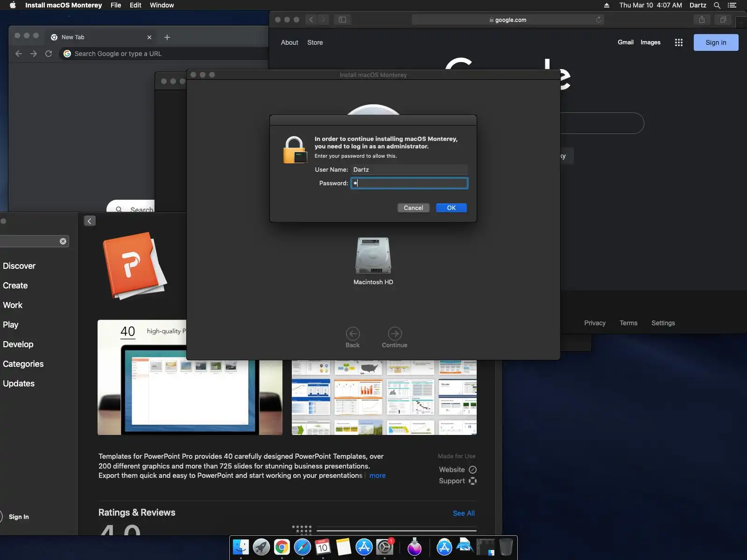Open Google apps grid in Safari
Screen dimensions: 747x560
[x=679, y=42]
